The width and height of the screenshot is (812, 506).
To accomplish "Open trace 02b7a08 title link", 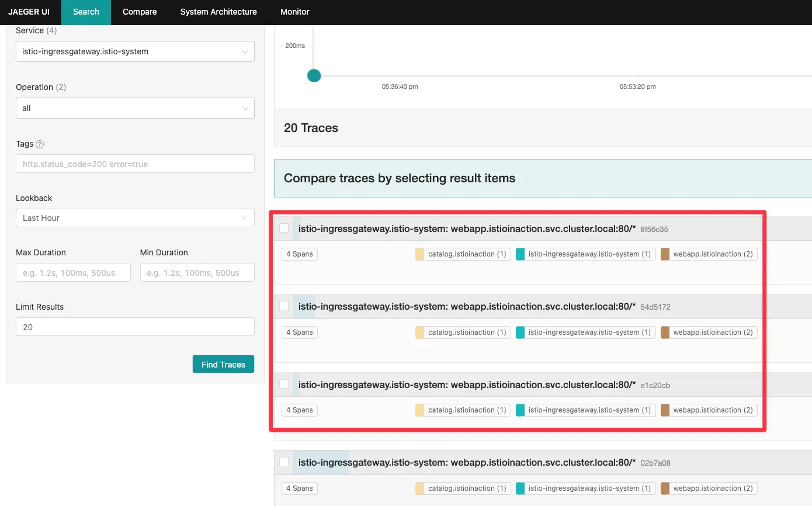I will coord(467,462).
